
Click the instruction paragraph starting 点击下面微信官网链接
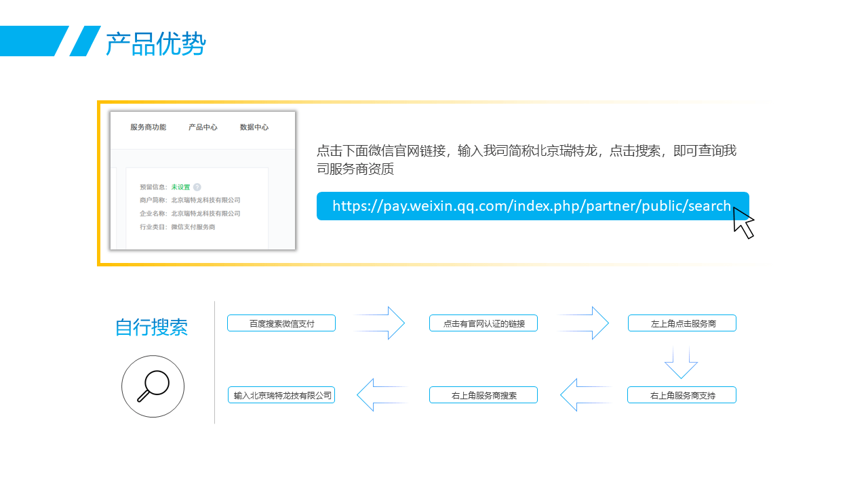click(527, 159)
